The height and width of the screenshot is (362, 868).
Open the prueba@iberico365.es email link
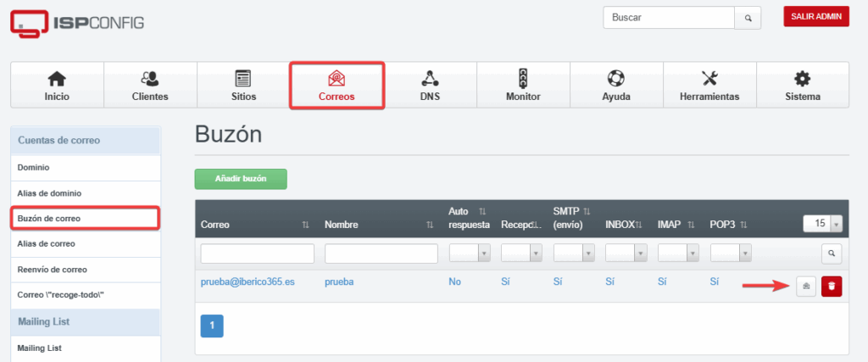point(248,281)
